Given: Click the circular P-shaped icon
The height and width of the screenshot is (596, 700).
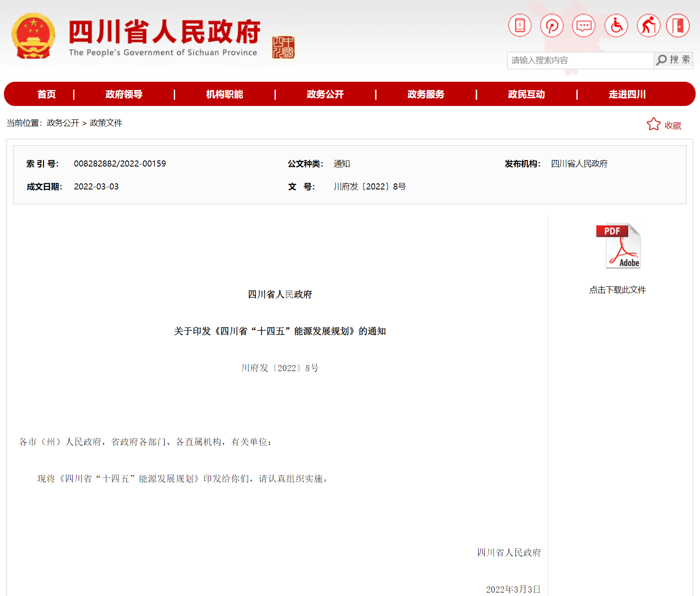Looking at the screenshot, I should 552,26.
